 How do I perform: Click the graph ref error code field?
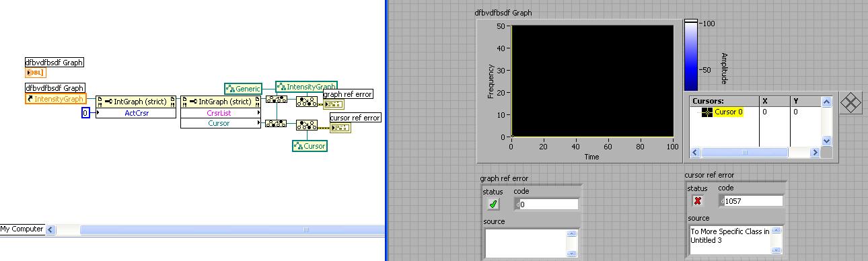pos(548,204)
